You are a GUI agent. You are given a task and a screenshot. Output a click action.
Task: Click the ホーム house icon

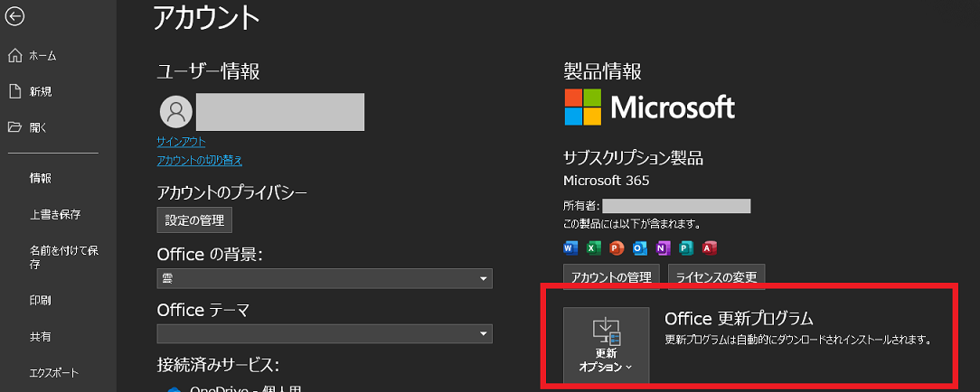click(x=15, y=56)
